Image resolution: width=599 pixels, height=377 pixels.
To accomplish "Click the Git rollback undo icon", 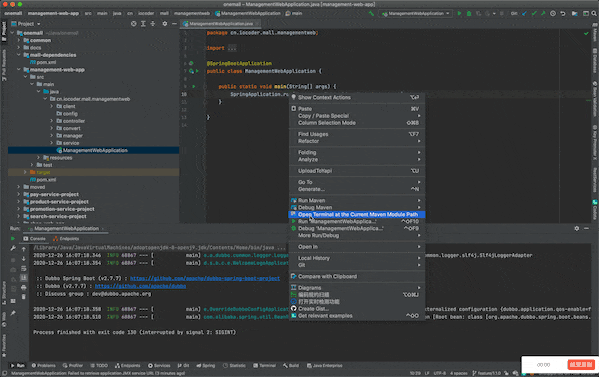I will coord(563,13).
